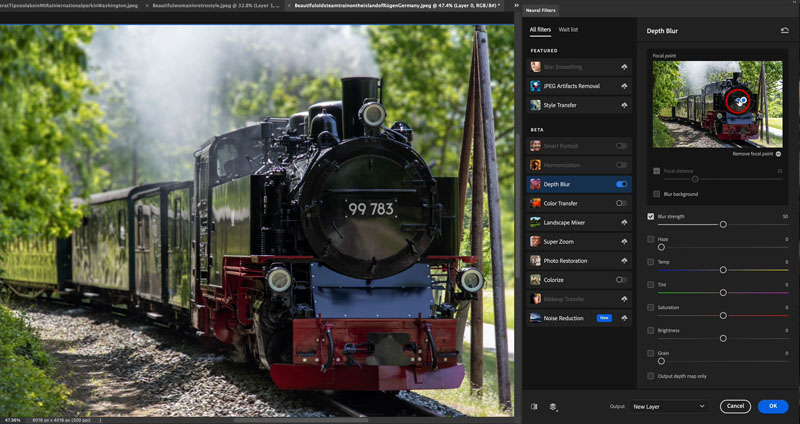Image resolution: width=800 pixels, height=424 pixels.
Task: Click the OK button
Action: tap(773, 406)
